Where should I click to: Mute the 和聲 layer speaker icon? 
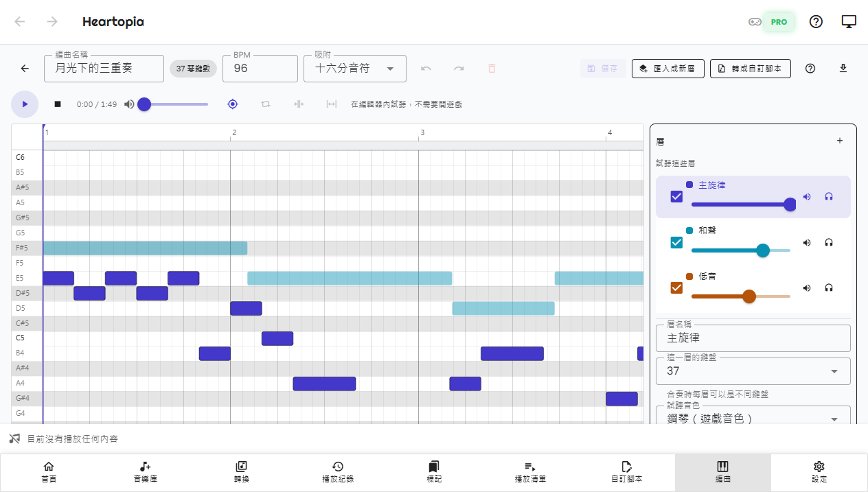[x=807, y=243]
